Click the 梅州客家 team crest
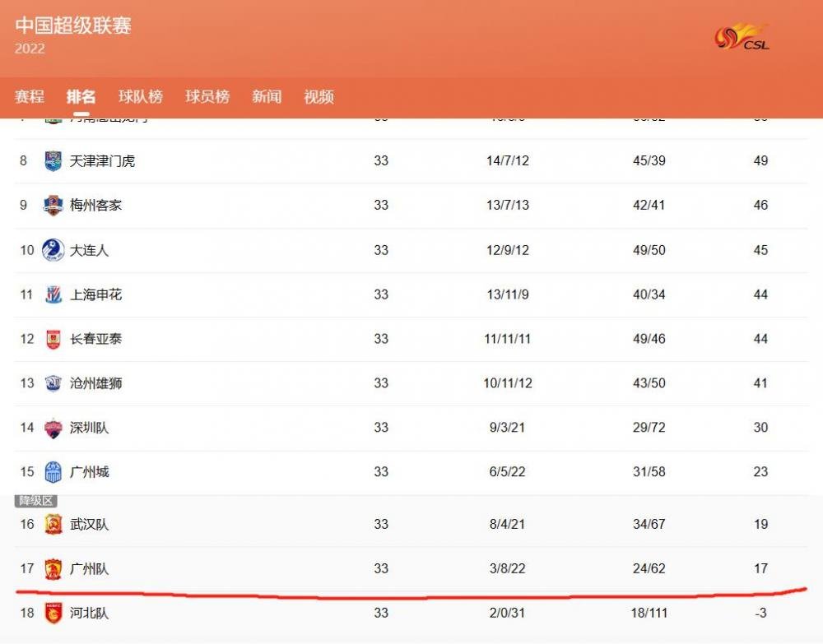This screenshot has width=823, height=644. tap(53, 205)
